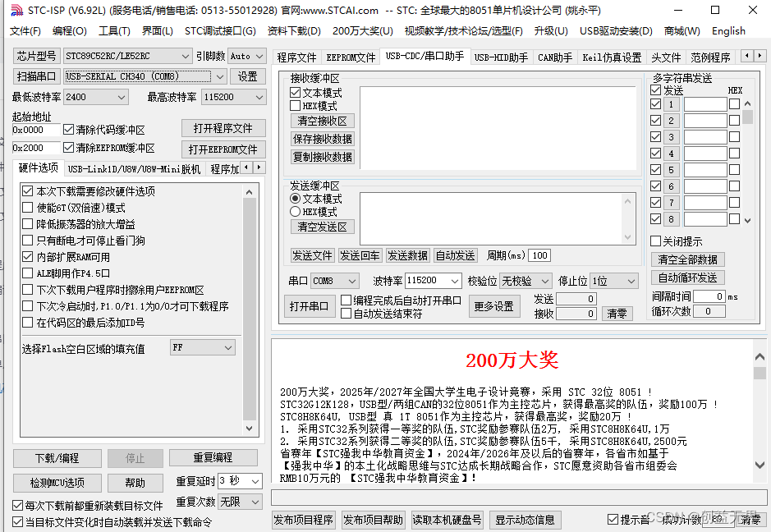
Task: Click multi-string list scroll-down arrow
Action: tap(747, 221)
